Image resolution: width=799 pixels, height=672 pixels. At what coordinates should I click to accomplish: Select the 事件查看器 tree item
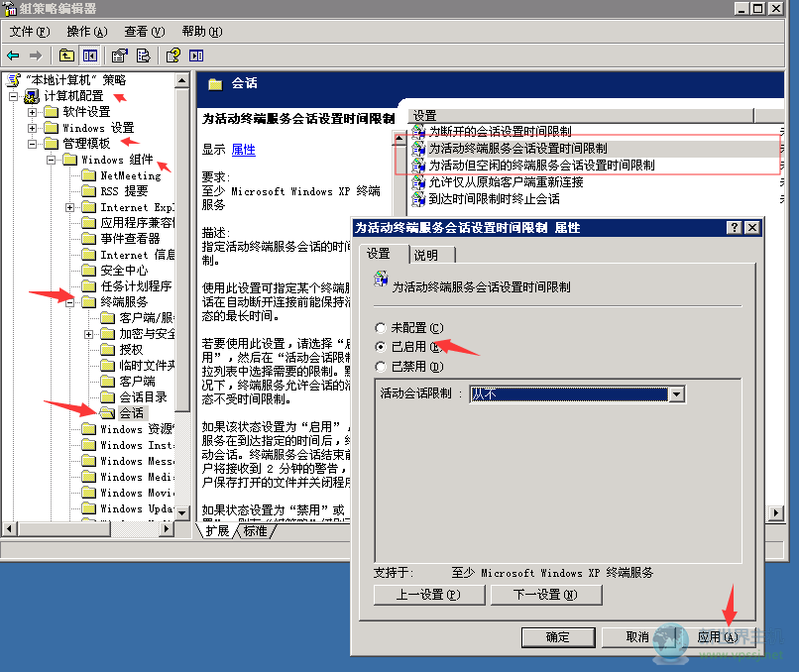click(131, 239)
